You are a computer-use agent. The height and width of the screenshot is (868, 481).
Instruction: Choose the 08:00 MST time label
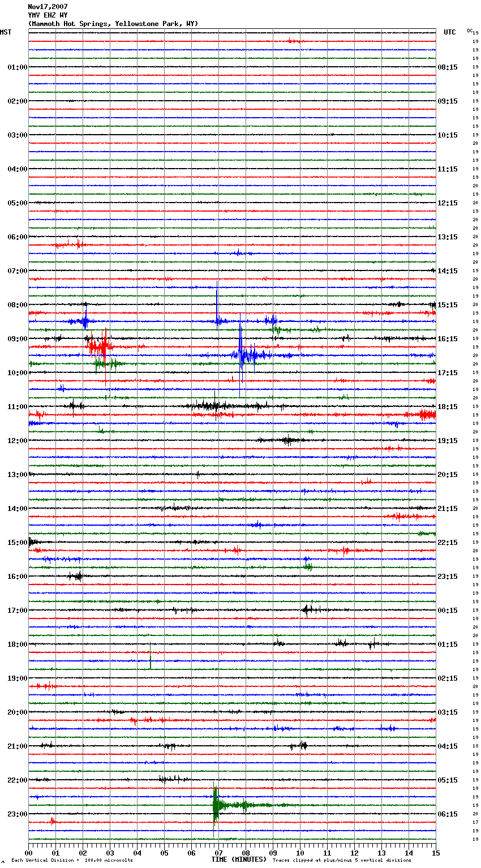(18, 305)
